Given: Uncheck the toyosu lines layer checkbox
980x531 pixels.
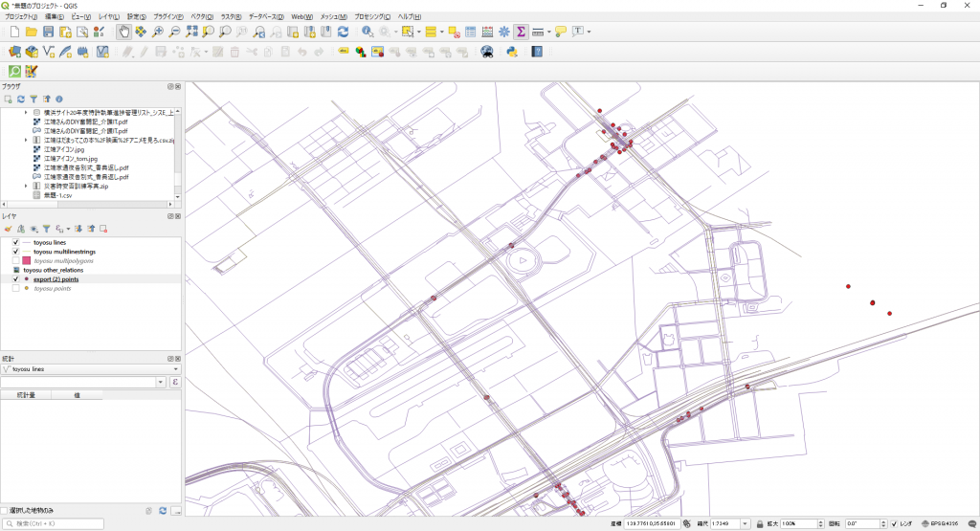Looking at the screenshot, I should click(x=16, y=242).
